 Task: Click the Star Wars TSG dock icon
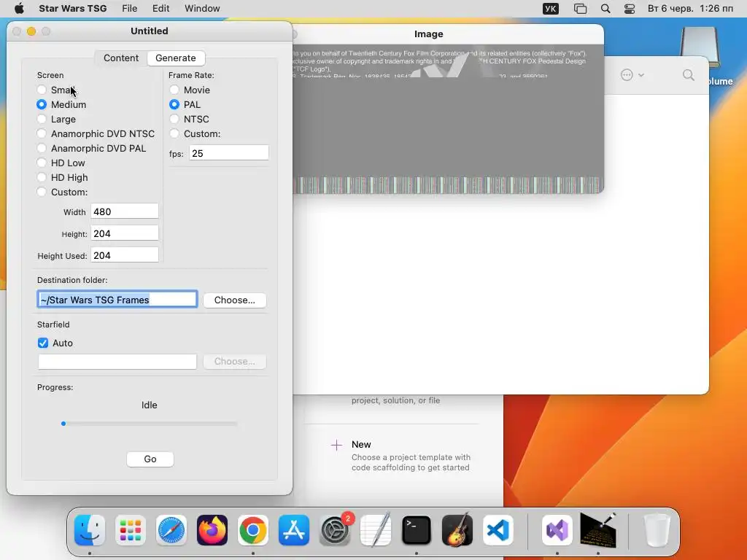pos(598,530)
